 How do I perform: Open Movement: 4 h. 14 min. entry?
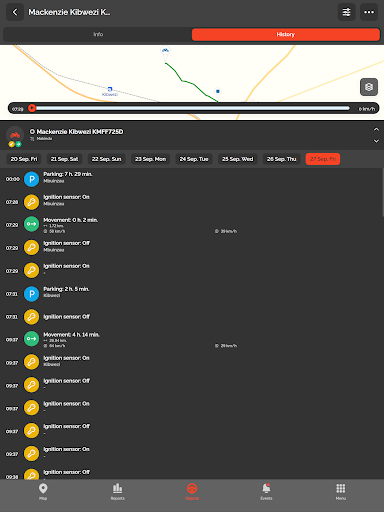click(x=191, y=339)
